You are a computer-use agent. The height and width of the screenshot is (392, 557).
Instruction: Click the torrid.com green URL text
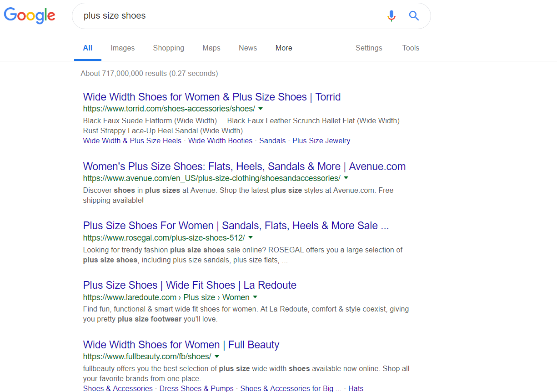pyautogui.click(x=169, y=109)
